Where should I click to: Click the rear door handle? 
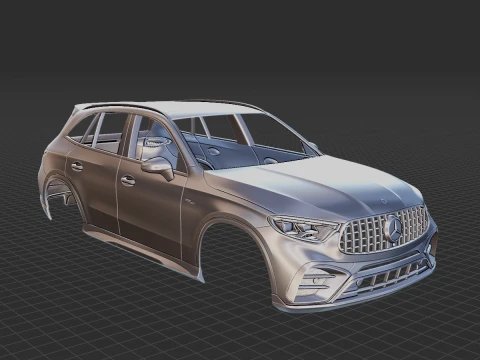coord(77,166)
